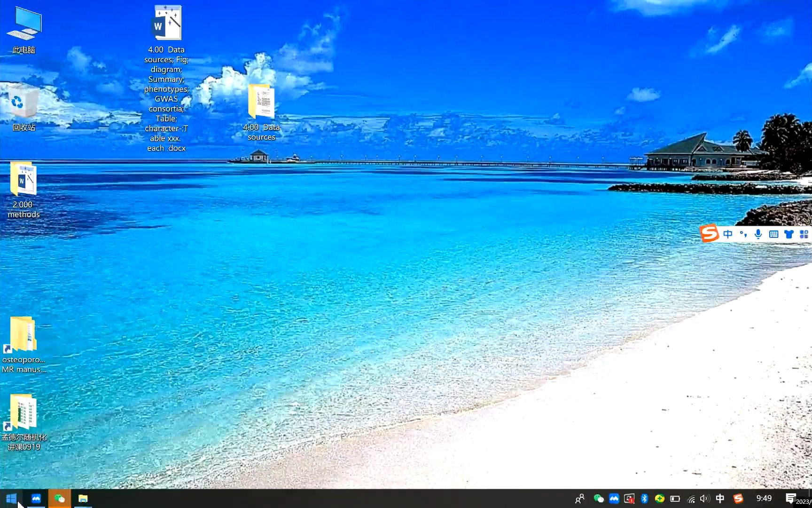Click the WeChat tray icon

pyautogui.click(x=598, y=499)
